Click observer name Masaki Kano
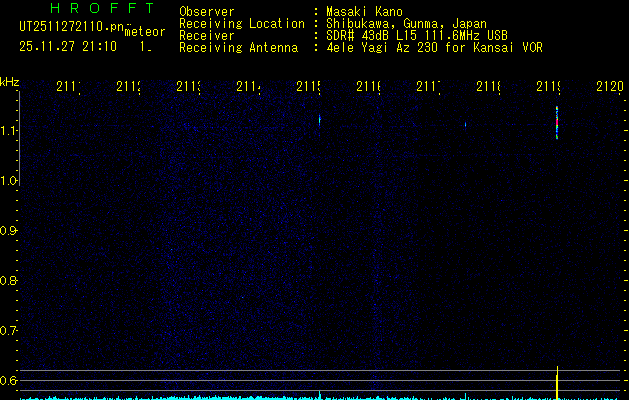 point(364,12)
